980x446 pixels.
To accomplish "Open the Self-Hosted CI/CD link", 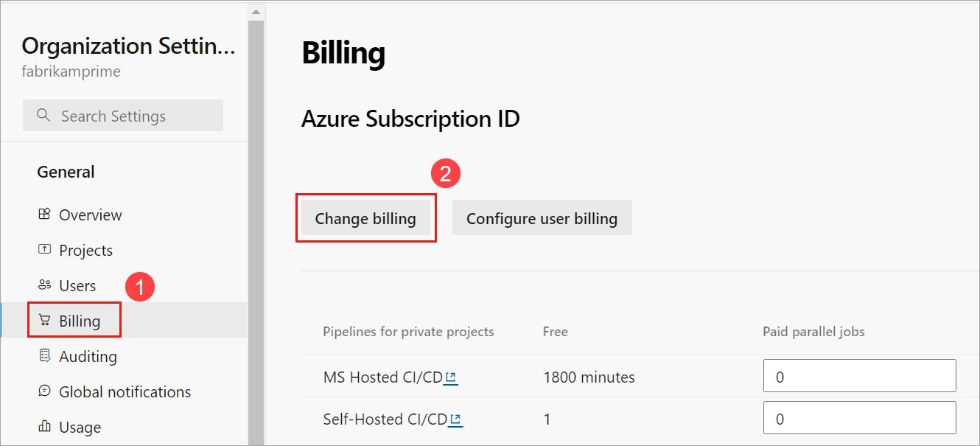I will 385,419.
